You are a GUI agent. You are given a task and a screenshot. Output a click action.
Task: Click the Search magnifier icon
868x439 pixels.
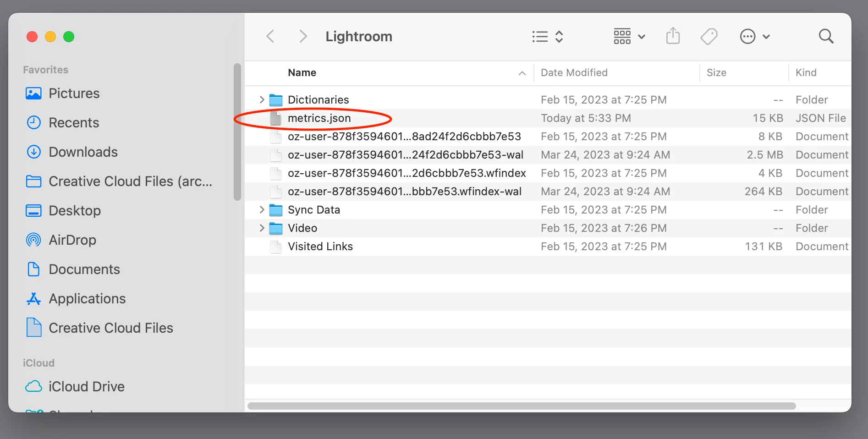826,36
